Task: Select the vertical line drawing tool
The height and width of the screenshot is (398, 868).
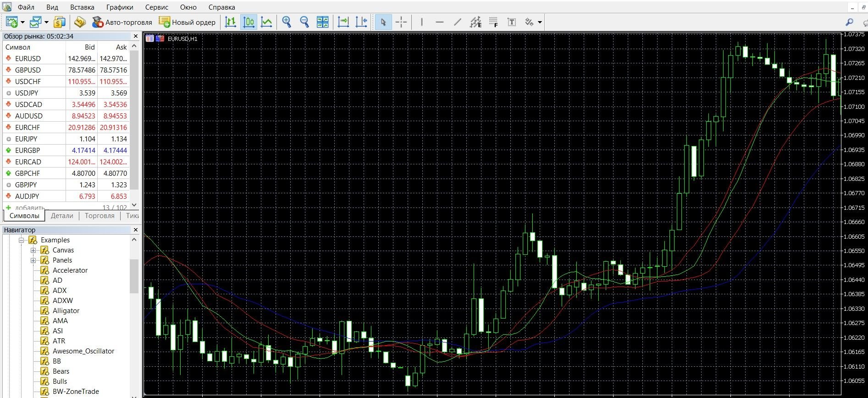Action: pyautogui.click(x=422, y=22)
